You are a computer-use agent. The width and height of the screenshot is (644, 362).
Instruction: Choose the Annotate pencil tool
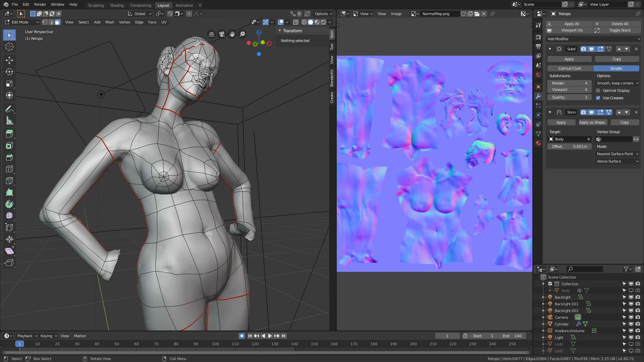coord(9,109)
